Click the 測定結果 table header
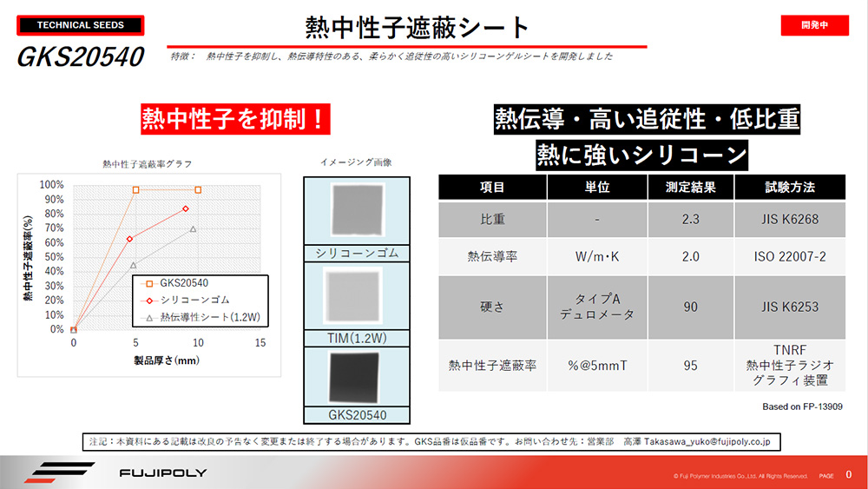Screen dimensions: 868x489 click(x=691, y=188)
